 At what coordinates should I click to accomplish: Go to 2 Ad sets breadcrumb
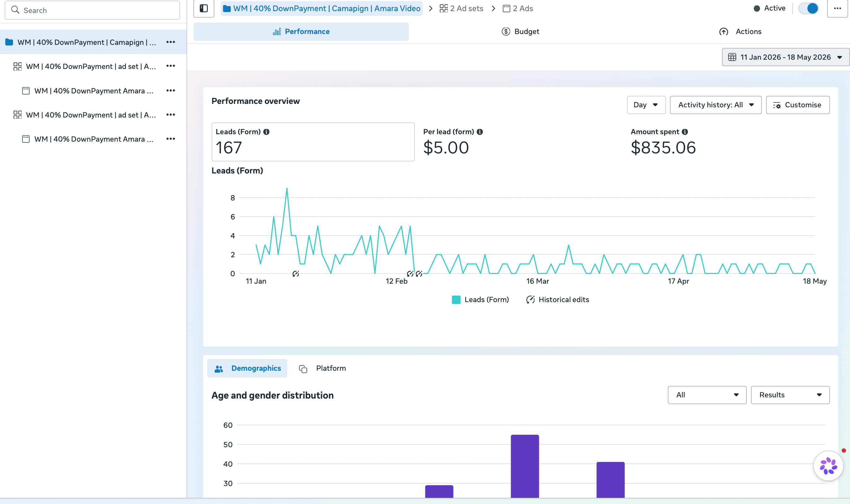[x=461, y=8]
